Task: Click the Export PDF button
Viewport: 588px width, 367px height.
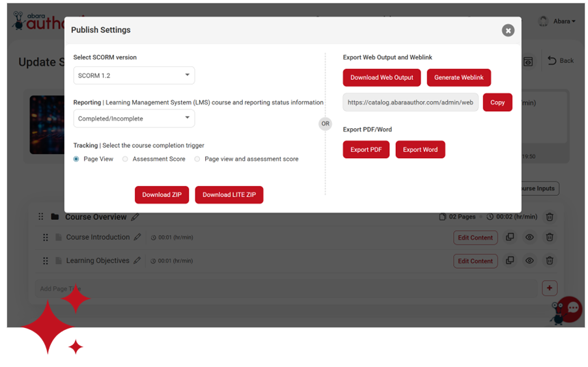Action: 366,150
